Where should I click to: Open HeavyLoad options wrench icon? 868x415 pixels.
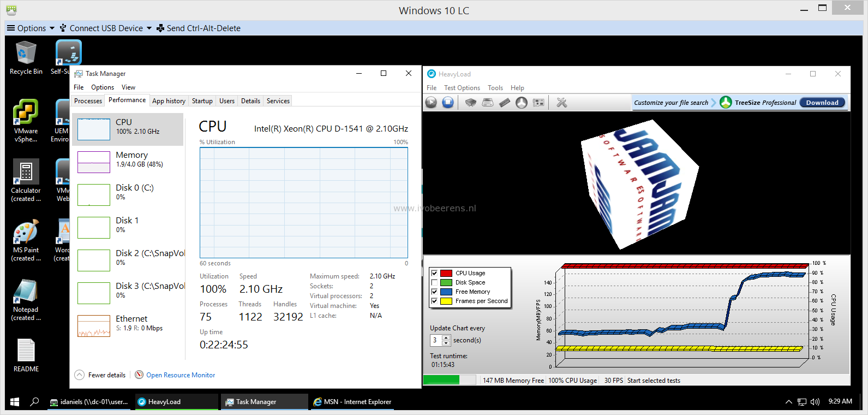(x=561, y=103)
